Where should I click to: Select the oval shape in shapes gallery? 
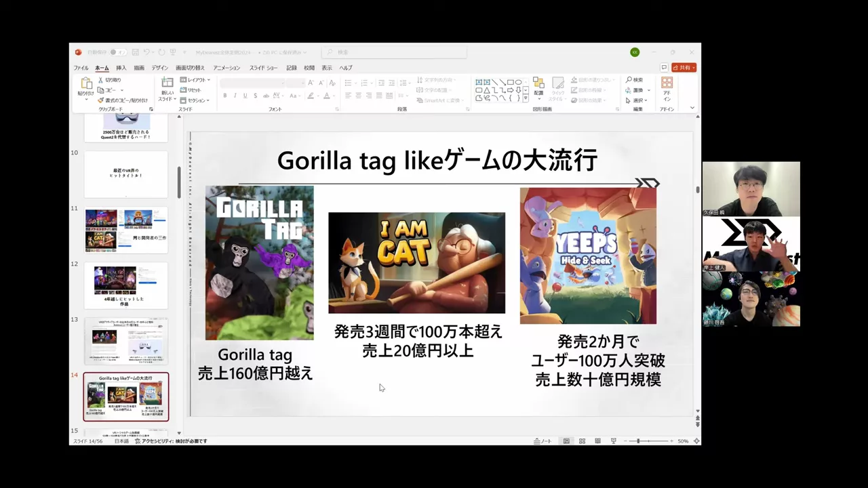coord(518,82)
